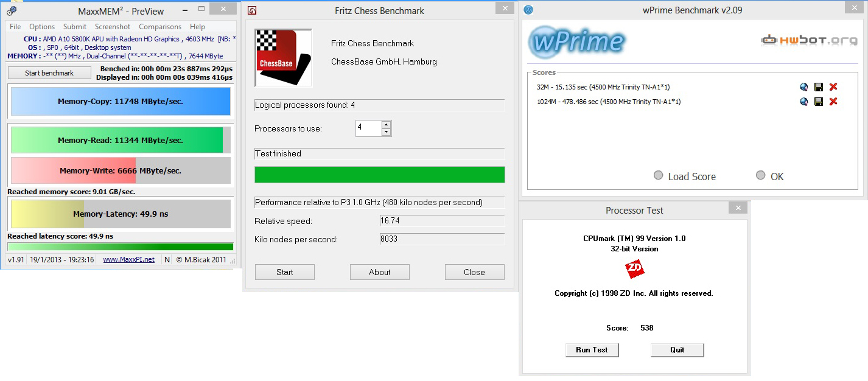Click Run Test in Processor Test
This screenshot has height=381, width=868.
tap(592, 350)
